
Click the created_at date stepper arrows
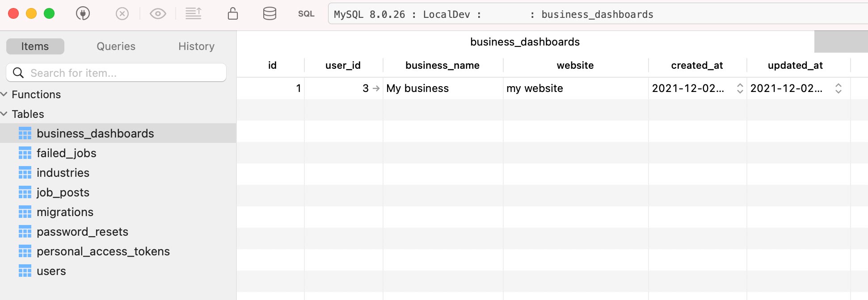(740, 88)
